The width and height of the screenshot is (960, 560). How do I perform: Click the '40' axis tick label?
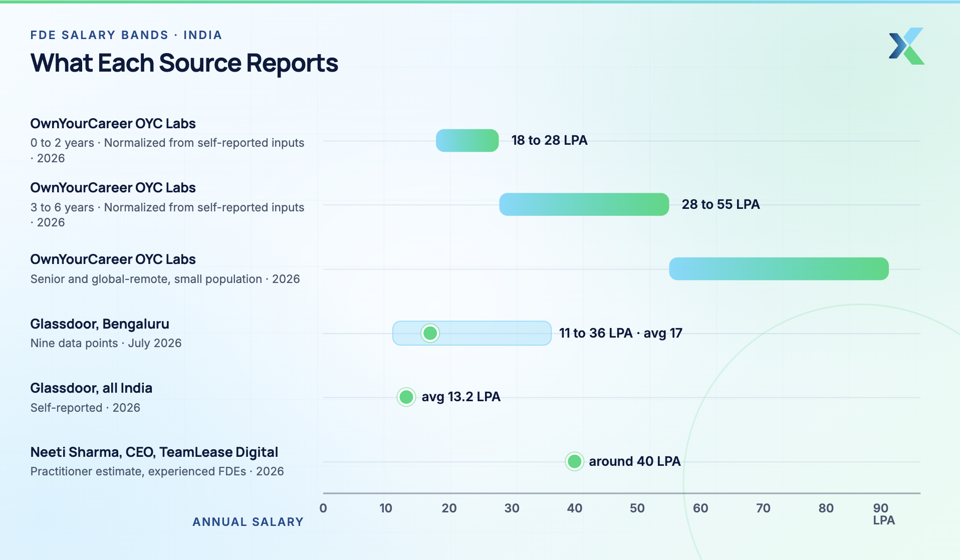(x=575, y=508)
